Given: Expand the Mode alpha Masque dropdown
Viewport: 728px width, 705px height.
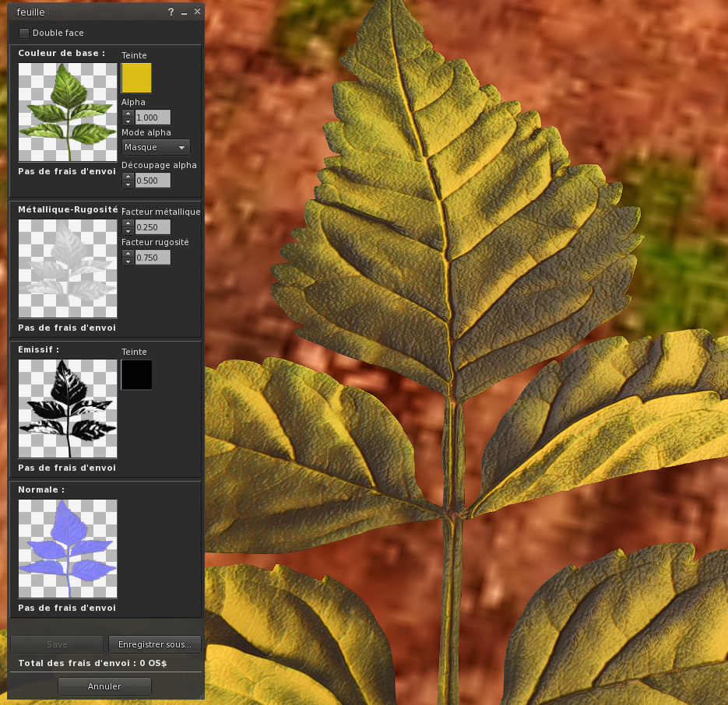Looking at the screenshot, I should tap(156, 147).
